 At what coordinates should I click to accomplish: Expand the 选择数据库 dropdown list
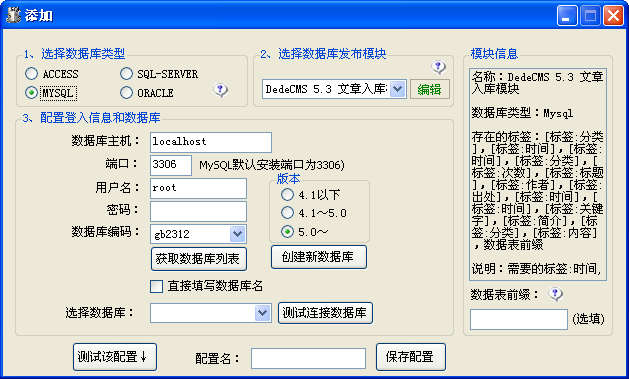[262, 313]
